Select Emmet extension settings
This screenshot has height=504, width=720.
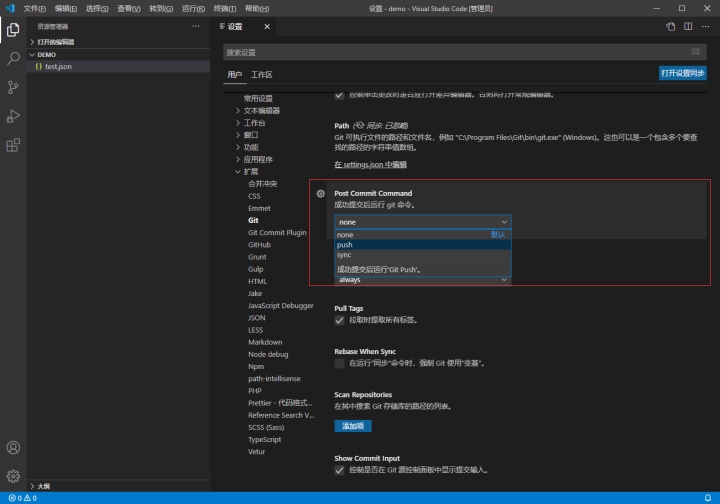[x=259, y=208]
